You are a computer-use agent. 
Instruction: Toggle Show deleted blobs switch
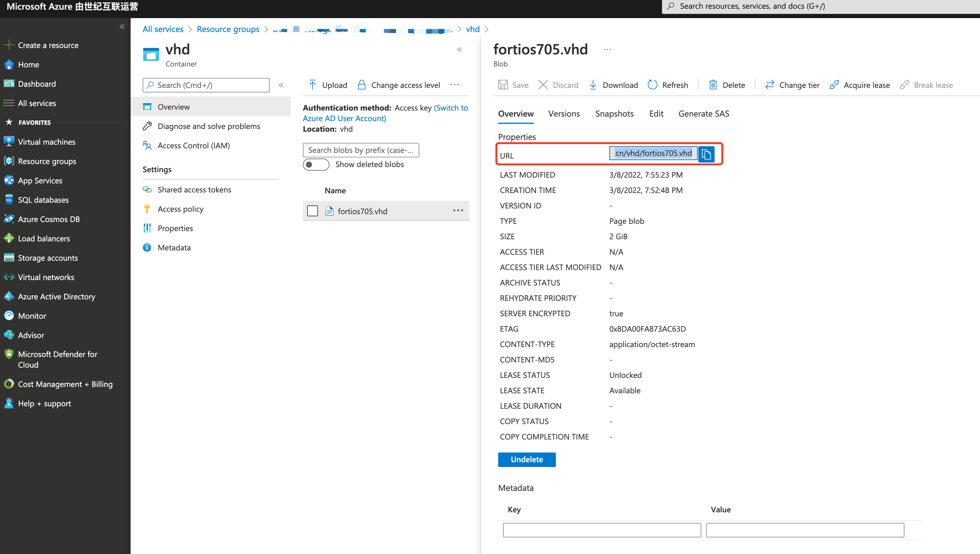pos(316,164)
